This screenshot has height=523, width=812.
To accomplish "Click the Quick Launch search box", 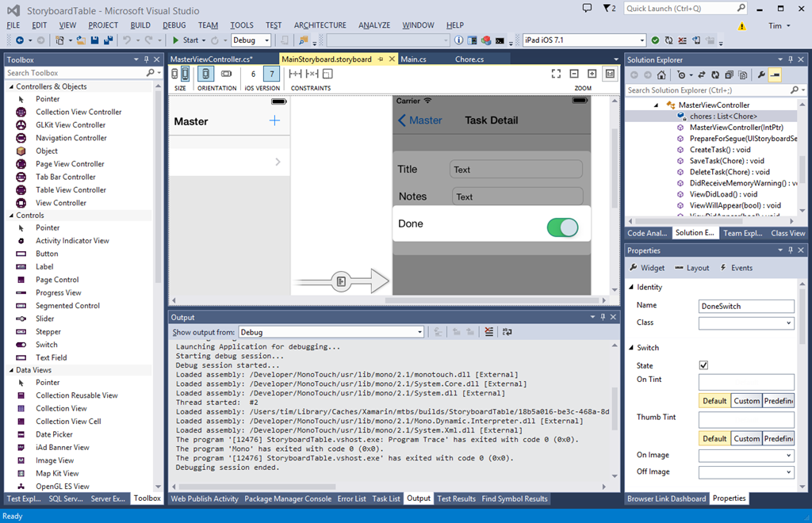I will point(686,8).
